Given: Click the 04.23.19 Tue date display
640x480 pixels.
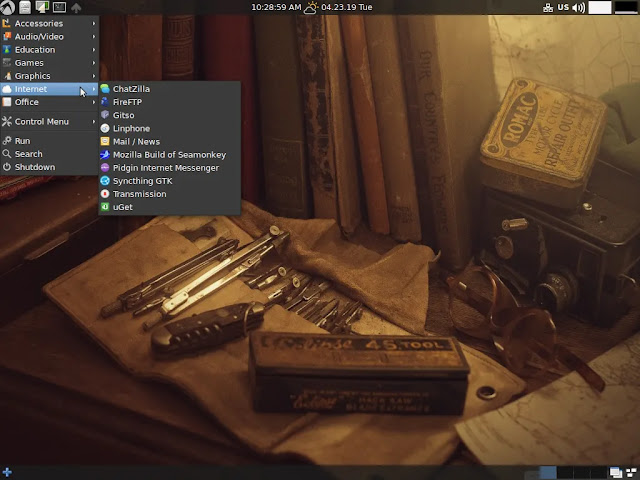Looking at the screenshot, I should click(347, 7).
